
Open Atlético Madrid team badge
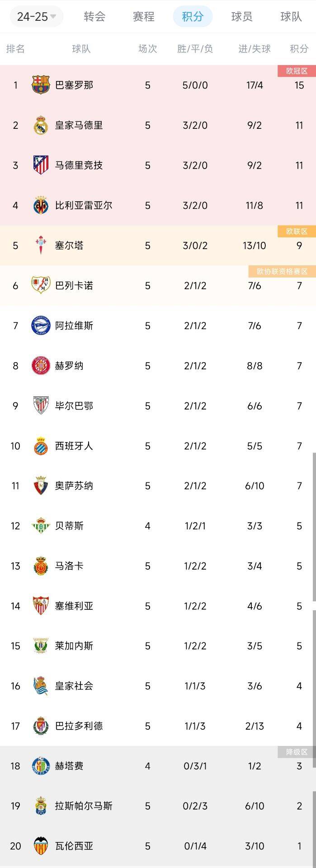pos(41,165)
